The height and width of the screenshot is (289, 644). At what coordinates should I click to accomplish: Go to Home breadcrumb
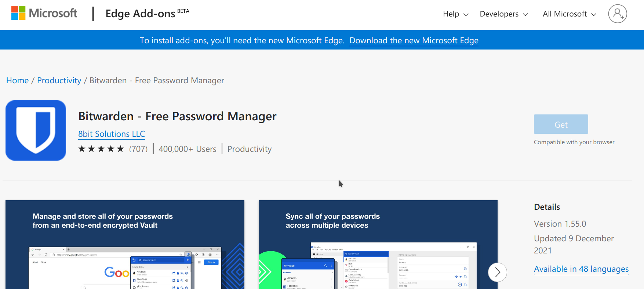(17, 80)
